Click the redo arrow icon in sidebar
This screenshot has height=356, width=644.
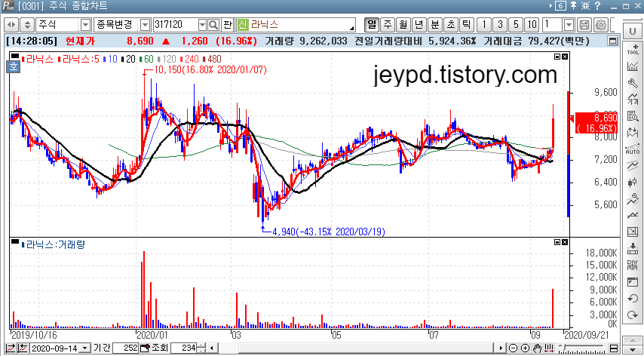point(633,315)
